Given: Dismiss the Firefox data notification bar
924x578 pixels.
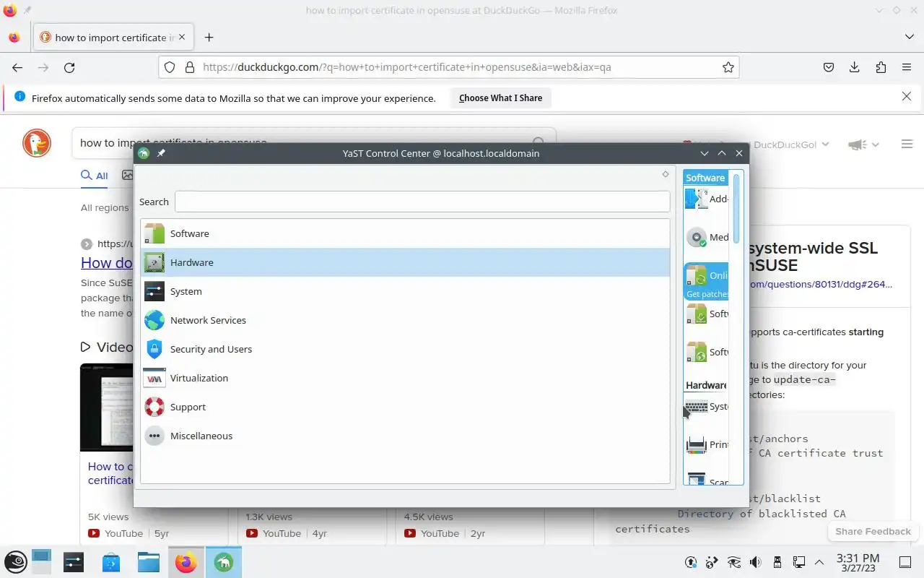Looking at the screenshot, I should tap(907, 96).
